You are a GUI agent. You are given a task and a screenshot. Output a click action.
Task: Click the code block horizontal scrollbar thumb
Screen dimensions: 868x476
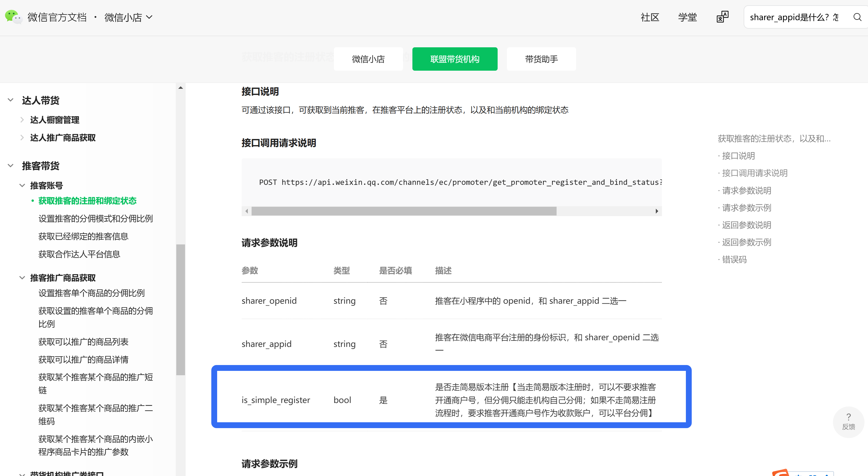coord(404,211)
